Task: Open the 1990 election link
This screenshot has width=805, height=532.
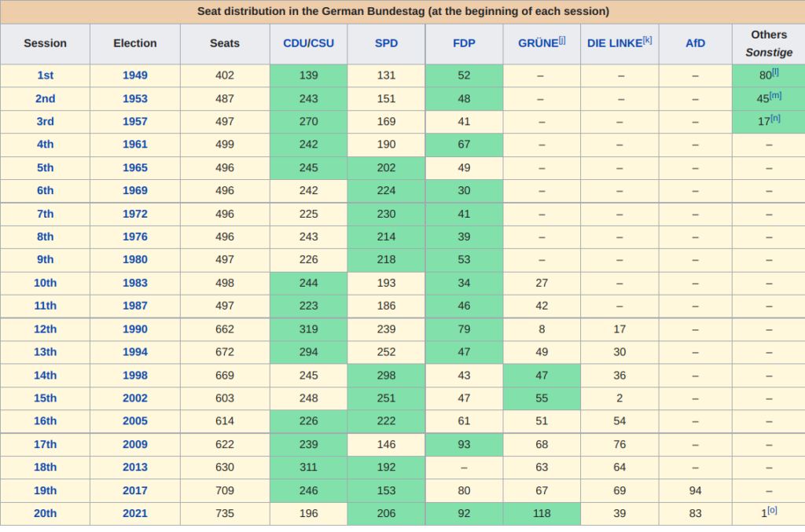Action: coord(134,329)
